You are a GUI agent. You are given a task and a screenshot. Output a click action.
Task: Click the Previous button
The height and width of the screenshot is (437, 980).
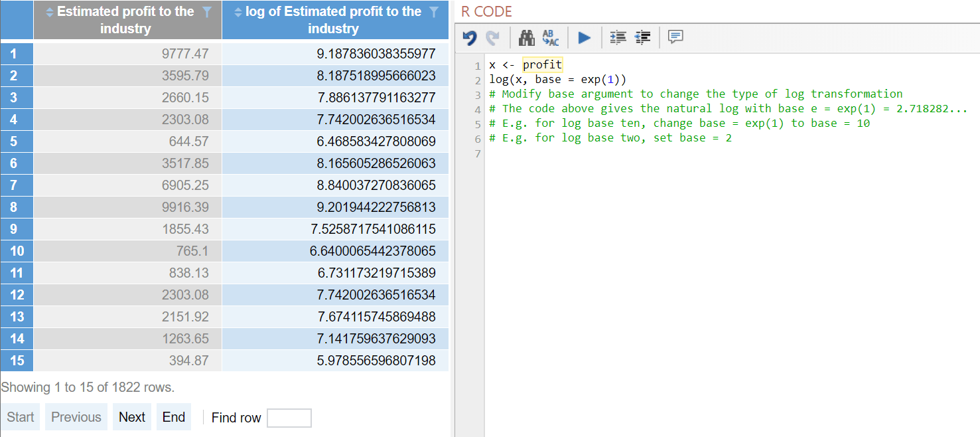[x=76, y=416]
